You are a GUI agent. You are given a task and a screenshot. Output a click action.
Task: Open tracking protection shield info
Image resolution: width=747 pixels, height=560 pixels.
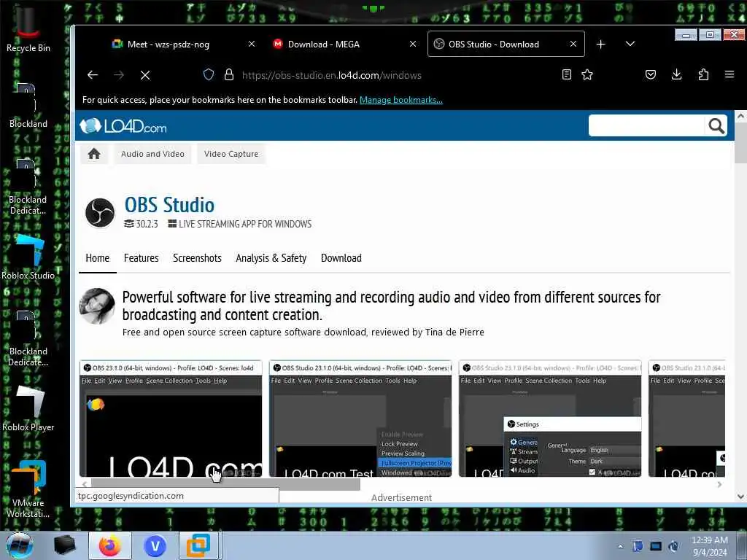[x=209, y=75]
